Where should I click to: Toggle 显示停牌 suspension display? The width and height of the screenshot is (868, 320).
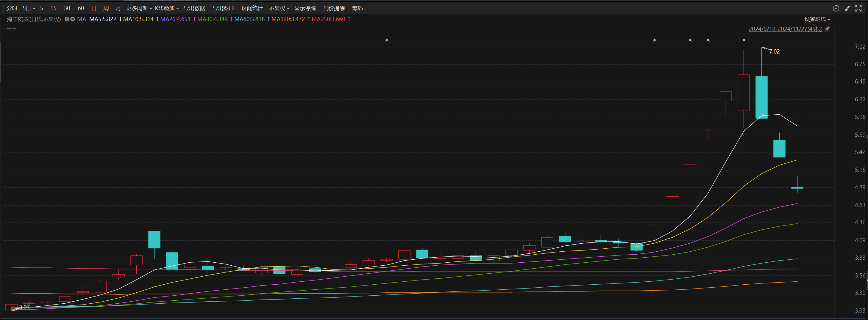[305, 8]
